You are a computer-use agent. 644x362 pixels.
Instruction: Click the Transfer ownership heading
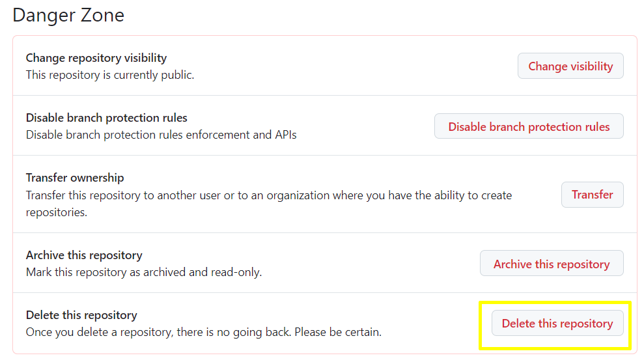click(x=75, y=178)
